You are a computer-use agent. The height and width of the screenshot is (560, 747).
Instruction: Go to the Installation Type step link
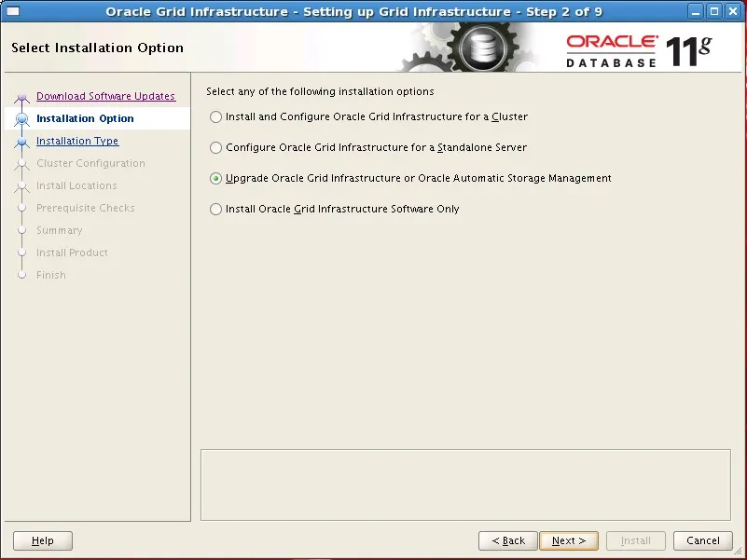click(77, 141)
